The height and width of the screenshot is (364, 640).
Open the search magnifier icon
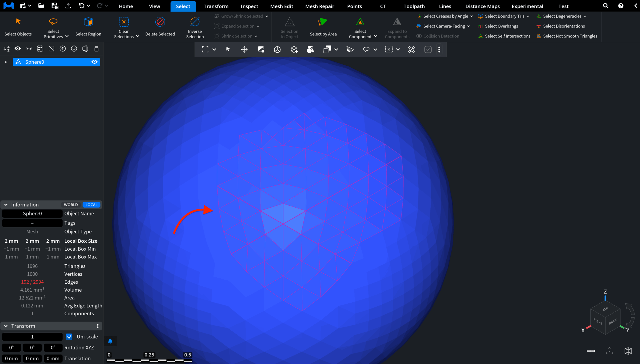coord(605,6)
